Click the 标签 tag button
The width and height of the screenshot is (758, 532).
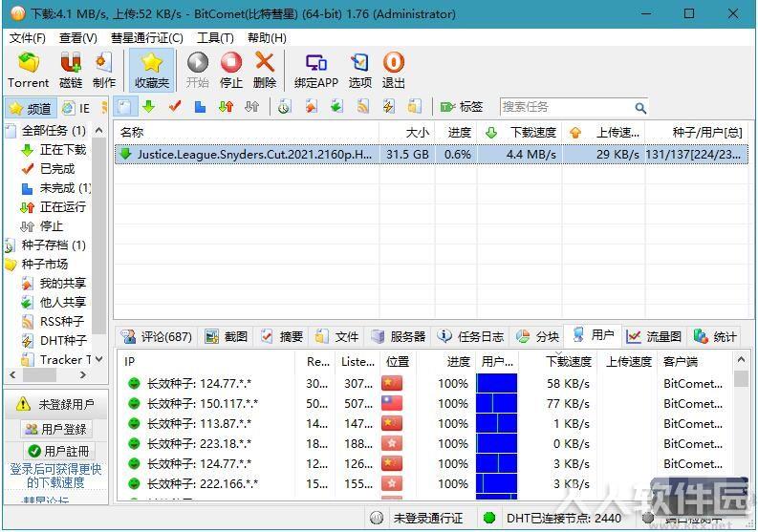(x=461, y=107)
